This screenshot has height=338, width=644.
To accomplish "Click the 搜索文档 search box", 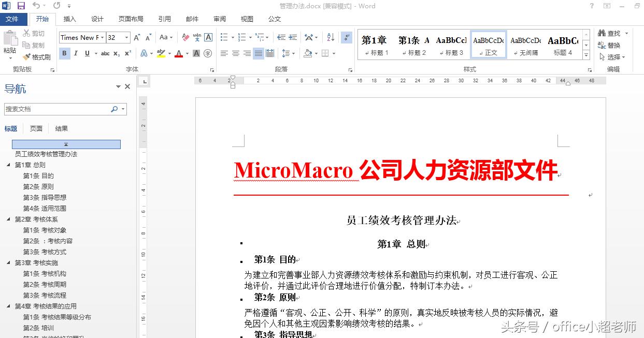I will (x=57, y=109).
